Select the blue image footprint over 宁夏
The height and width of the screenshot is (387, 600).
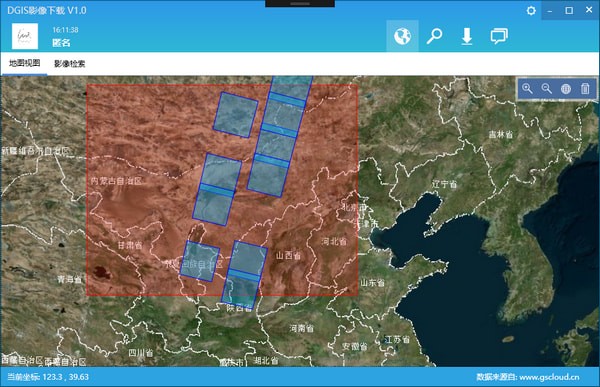click(x=200, y=261)
